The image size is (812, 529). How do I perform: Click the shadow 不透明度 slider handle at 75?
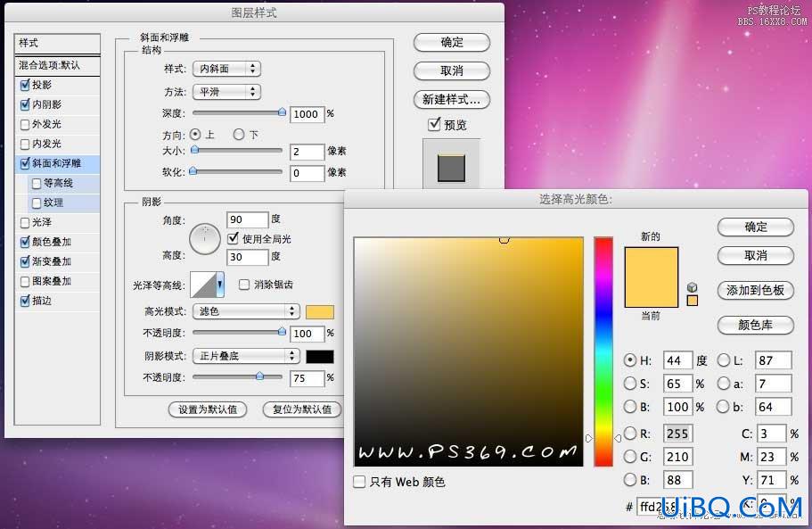259,376
